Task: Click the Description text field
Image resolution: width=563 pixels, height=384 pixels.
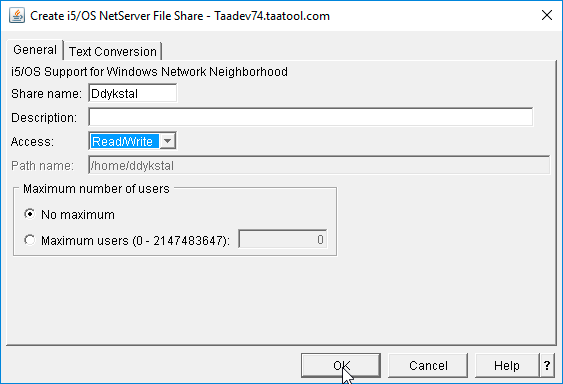Action: (311, 117)
